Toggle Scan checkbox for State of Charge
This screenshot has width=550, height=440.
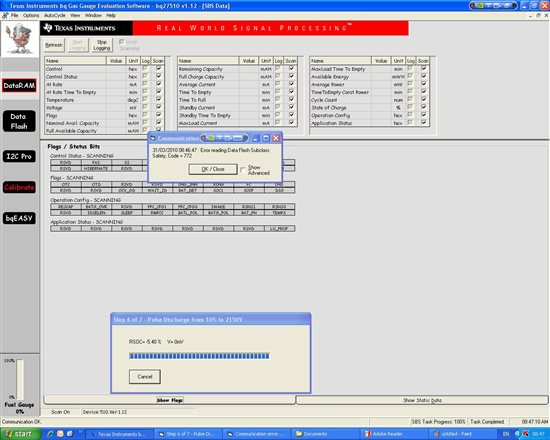click(424, 107)
